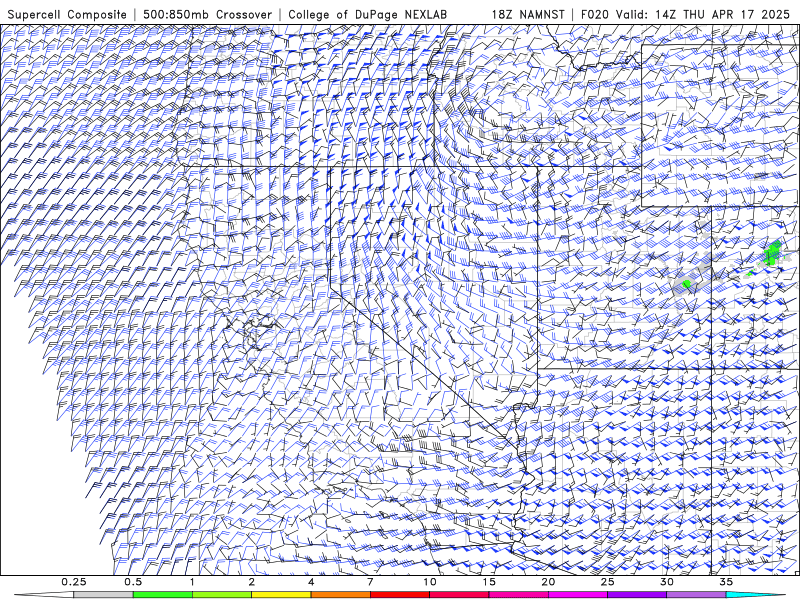Click the violet legend swatch between 30 and 35
Viewport: 800px width, 600px height.
pyautogui.click(x=696, y=595)
